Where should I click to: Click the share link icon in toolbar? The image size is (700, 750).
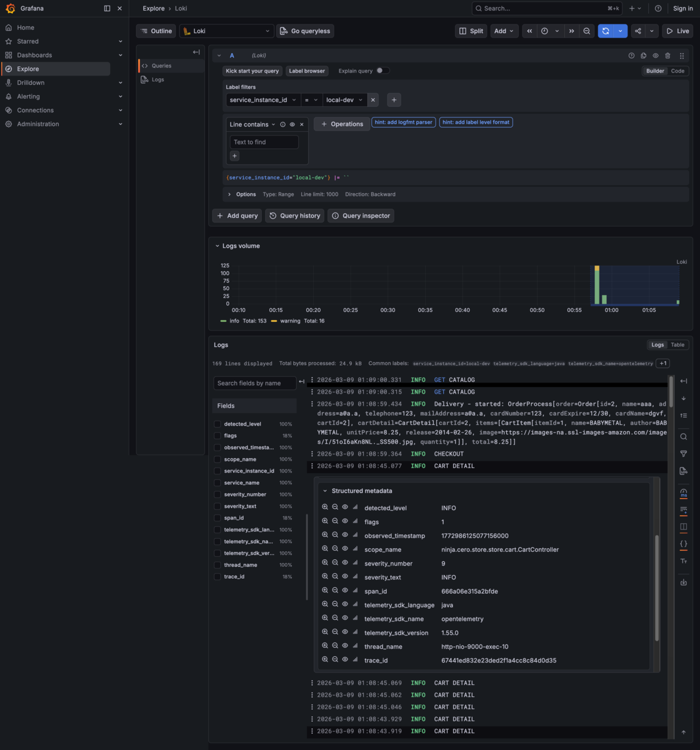[637, 31]
